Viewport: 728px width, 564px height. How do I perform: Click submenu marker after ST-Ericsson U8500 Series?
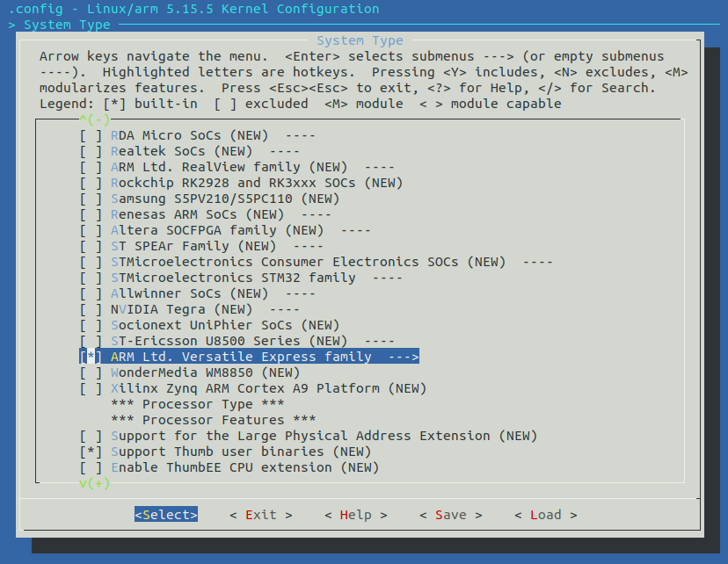click(x=380, y=341)
